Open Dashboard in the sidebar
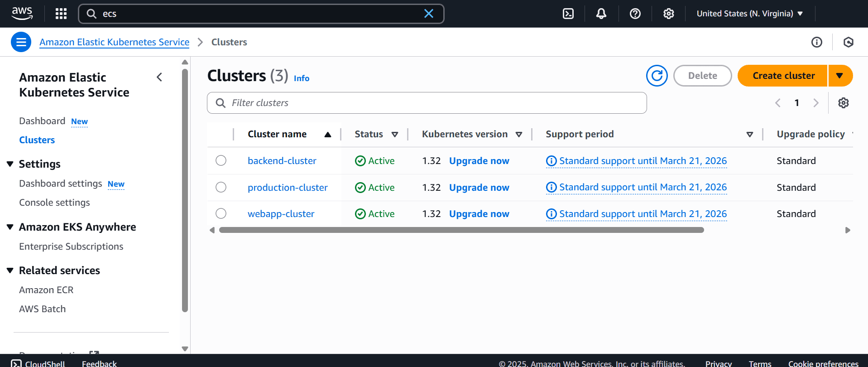The width and height of the screenshot is (868, 367). [42, 121]
